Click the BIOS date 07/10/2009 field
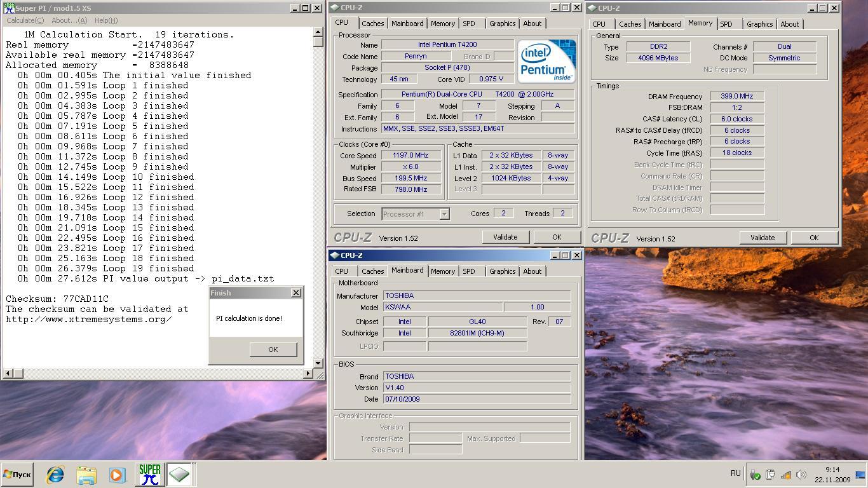 point(477,399)
